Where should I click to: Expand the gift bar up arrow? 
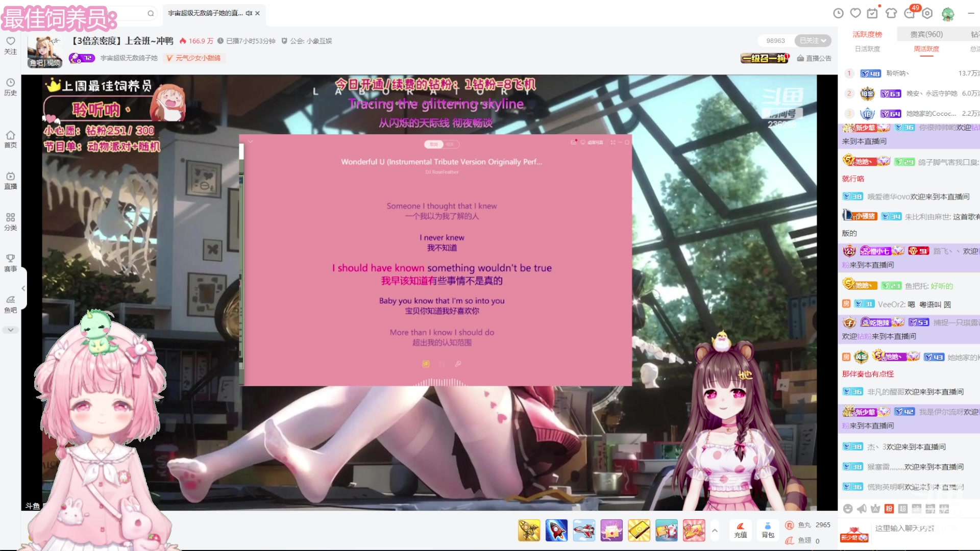tap(715, 531)
